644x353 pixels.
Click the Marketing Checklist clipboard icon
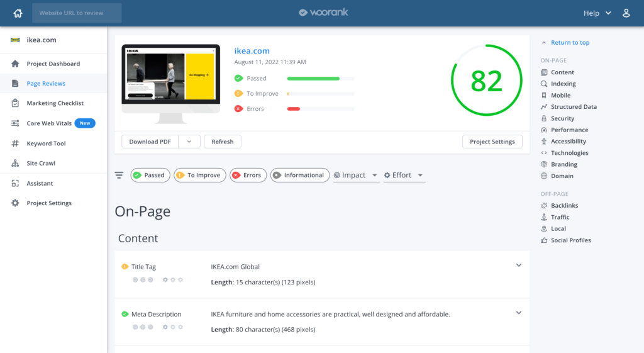click(x=15, y=103)
